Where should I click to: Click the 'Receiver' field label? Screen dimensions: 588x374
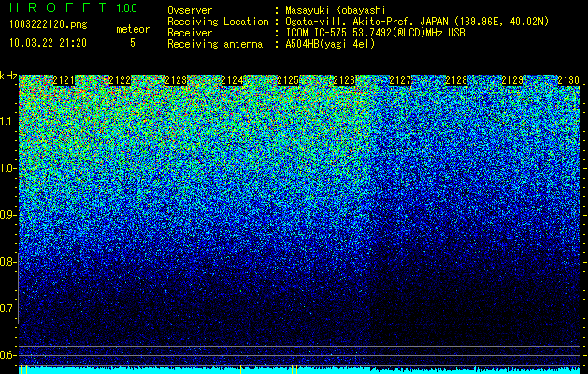pos(190,33)
